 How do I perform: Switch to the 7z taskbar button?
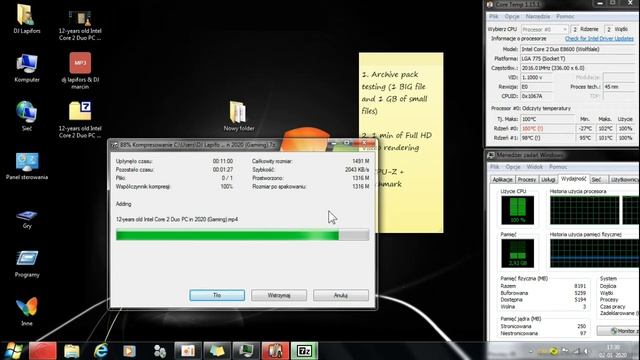(x=304, y=351)
